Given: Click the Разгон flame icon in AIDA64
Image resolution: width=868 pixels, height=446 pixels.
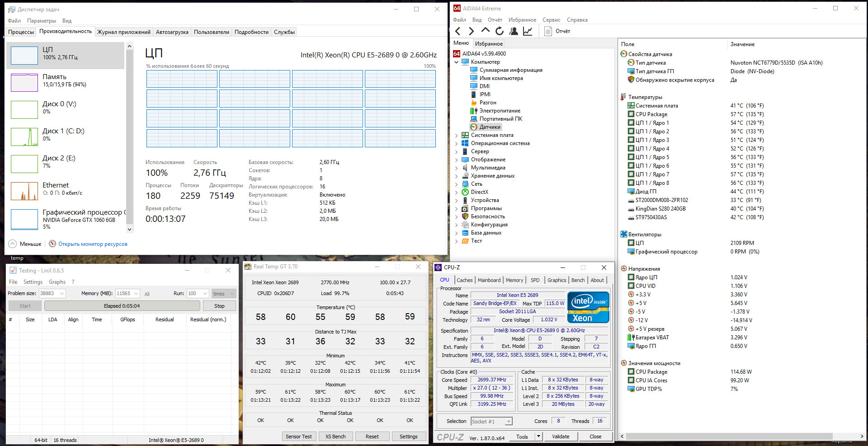Looking at the screenshot, I should (x=474, y=103).
